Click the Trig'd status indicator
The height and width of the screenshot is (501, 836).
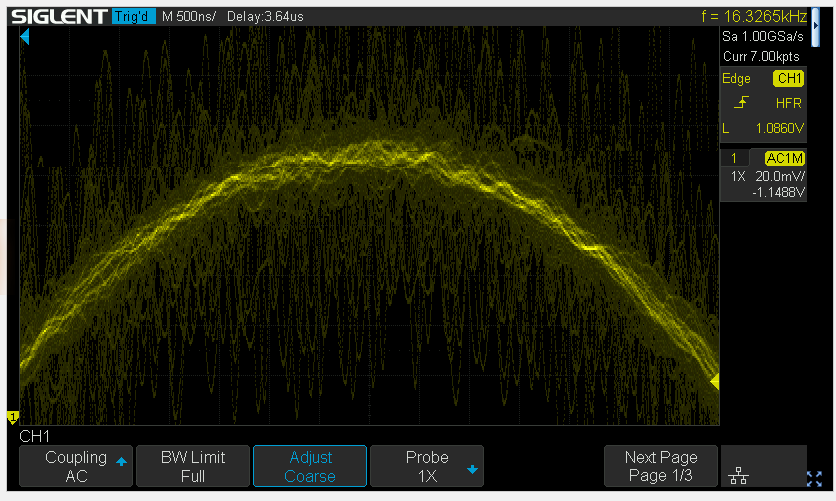[x=133, y=17]
